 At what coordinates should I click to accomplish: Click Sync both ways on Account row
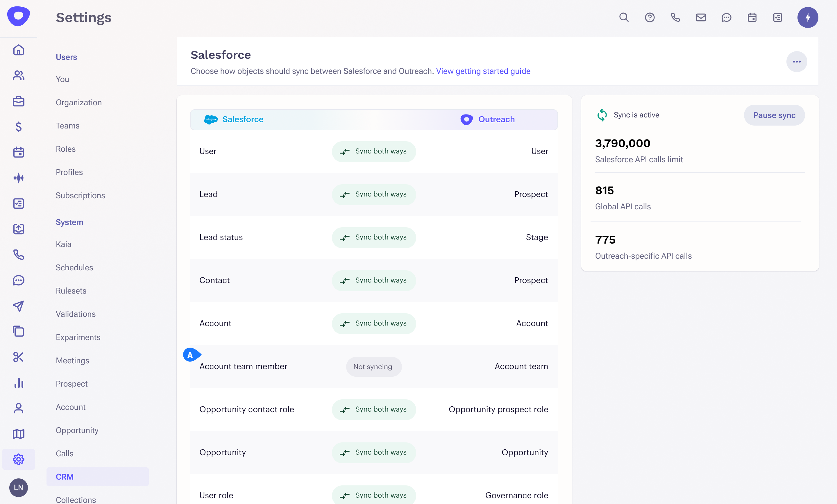pyautogui.click(x=373, y=324)
